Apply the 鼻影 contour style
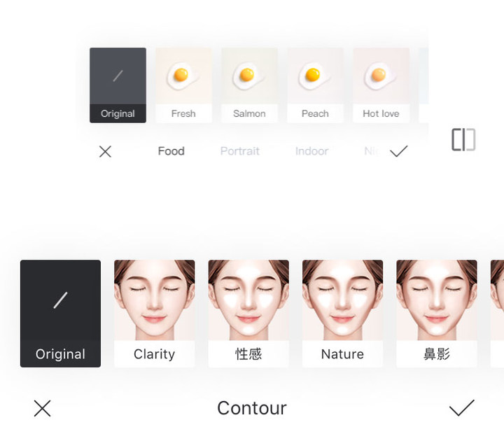The width and height of the screenshot is (504, 448). [437, 314]
